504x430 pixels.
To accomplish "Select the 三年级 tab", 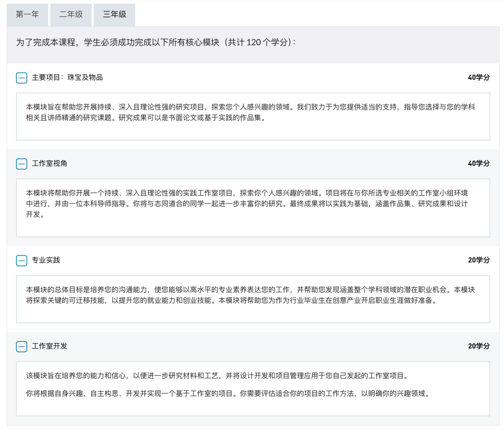I will point(114,15).
